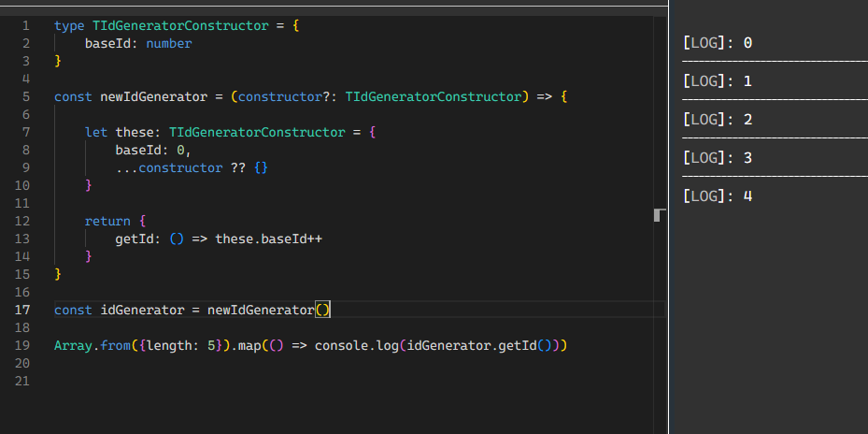Click 'idGenerator' declaration on line 17
868x434 pixels.
coord(142,310)
